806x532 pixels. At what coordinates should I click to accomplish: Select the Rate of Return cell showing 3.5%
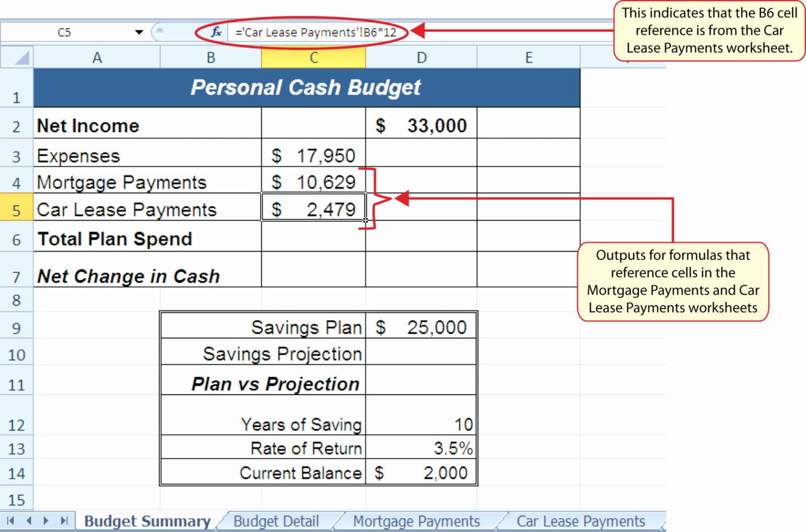[x=421, y=448]
